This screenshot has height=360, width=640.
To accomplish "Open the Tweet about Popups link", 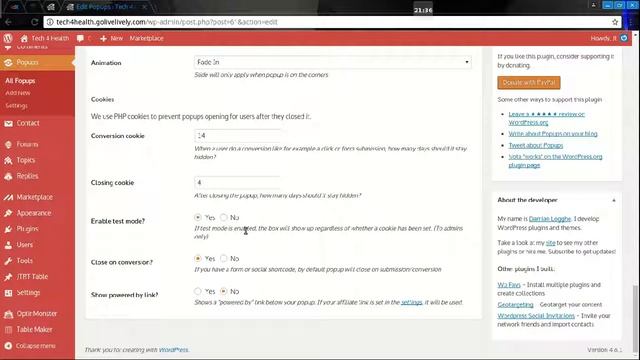I will (x=536, y=145).
